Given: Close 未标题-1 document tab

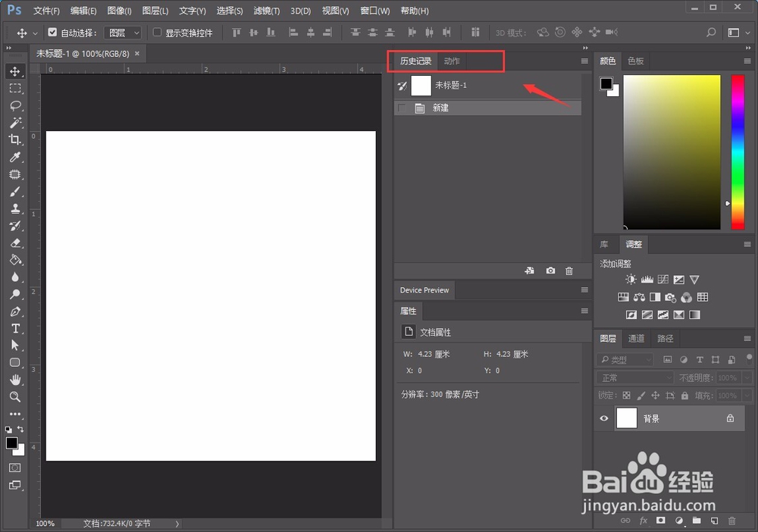Looking at the screenshot, I should coord(137,54).
